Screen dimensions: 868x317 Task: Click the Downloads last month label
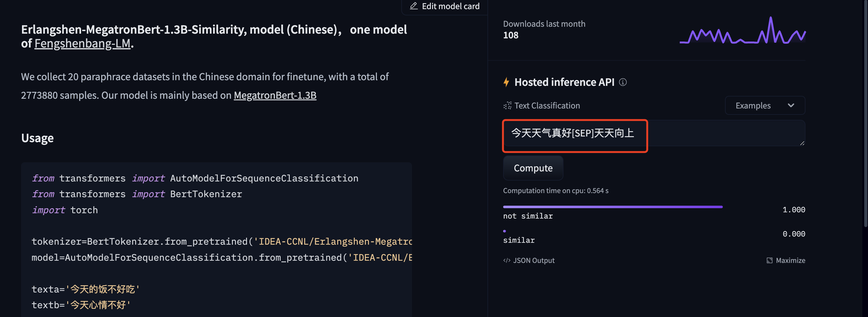544,24
